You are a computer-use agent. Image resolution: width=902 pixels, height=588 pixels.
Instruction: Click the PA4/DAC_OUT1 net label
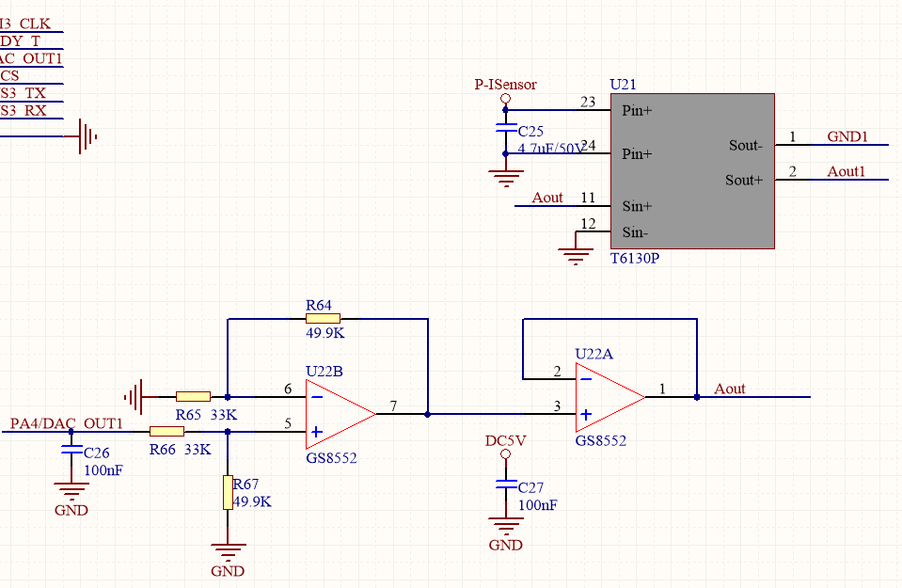click(x=66, y=424)
